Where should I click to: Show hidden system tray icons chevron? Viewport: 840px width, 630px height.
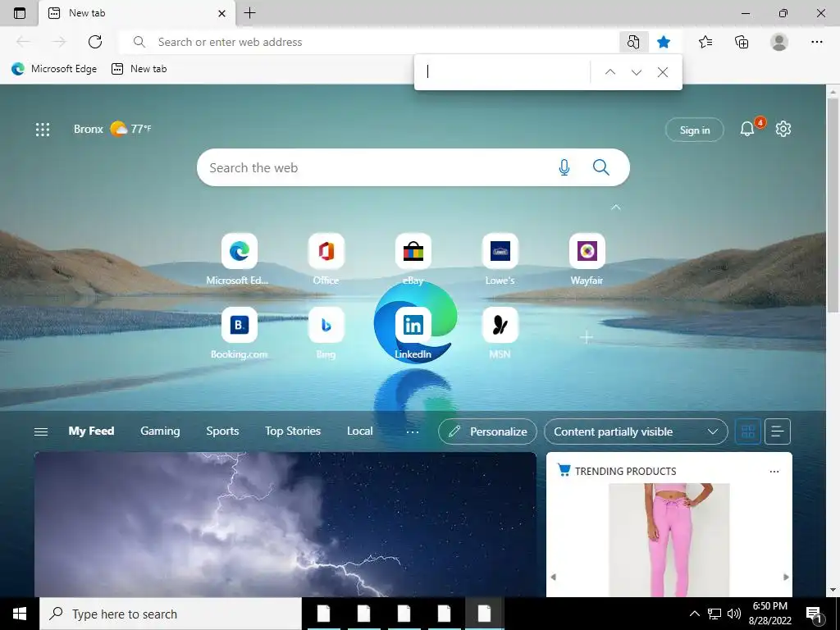pos(694,614)
